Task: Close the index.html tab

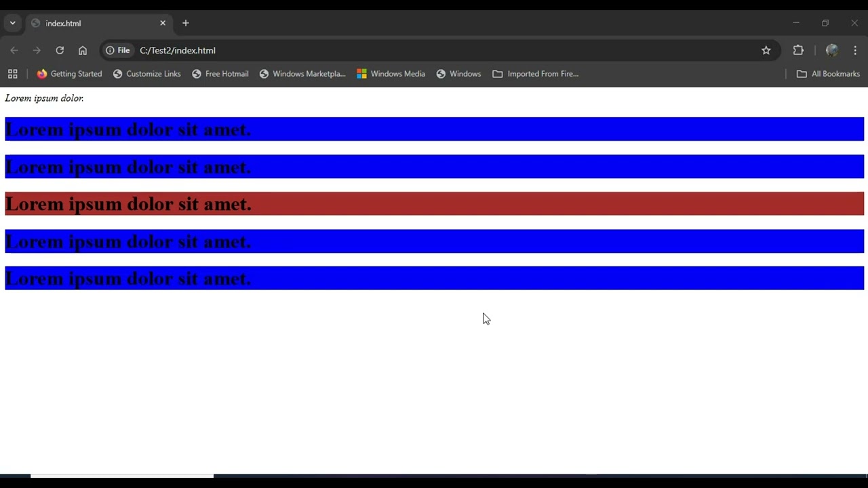Action: pos(163,23)
